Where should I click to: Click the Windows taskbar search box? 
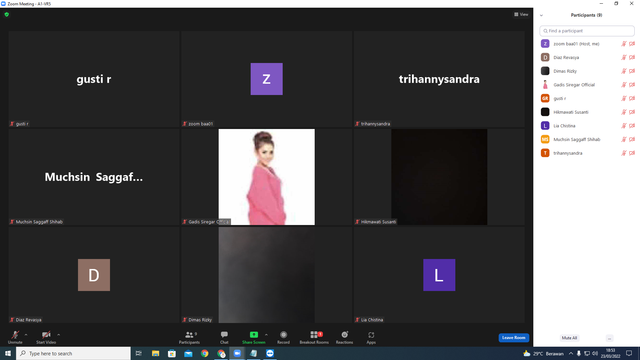[73, 353]
